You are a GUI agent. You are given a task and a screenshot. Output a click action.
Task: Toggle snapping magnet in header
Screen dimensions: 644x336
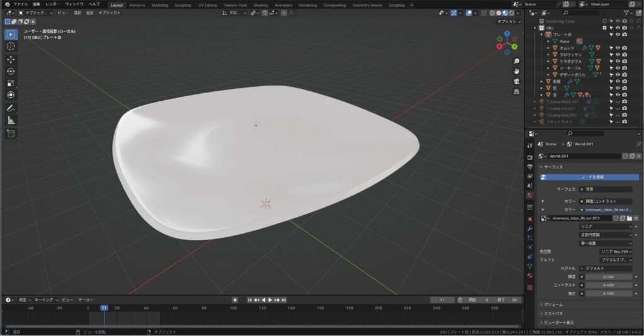(x=265, y=13)
